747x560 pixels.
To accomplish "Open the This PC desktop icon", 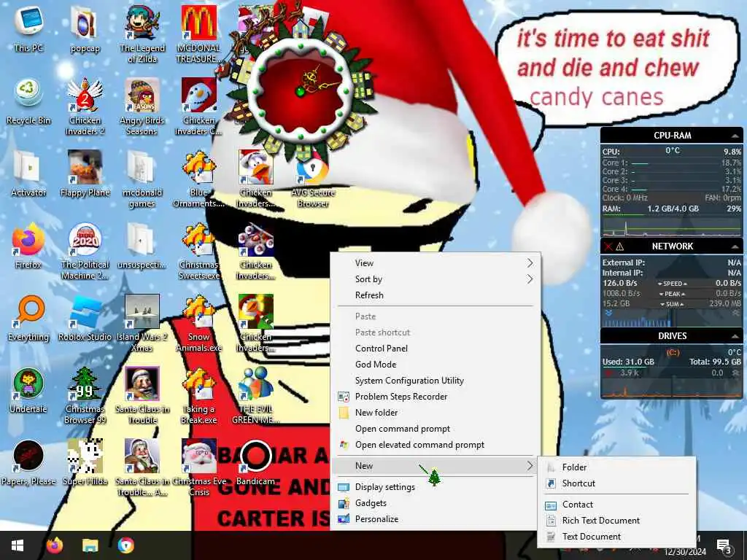I will (x=28, y=28).
